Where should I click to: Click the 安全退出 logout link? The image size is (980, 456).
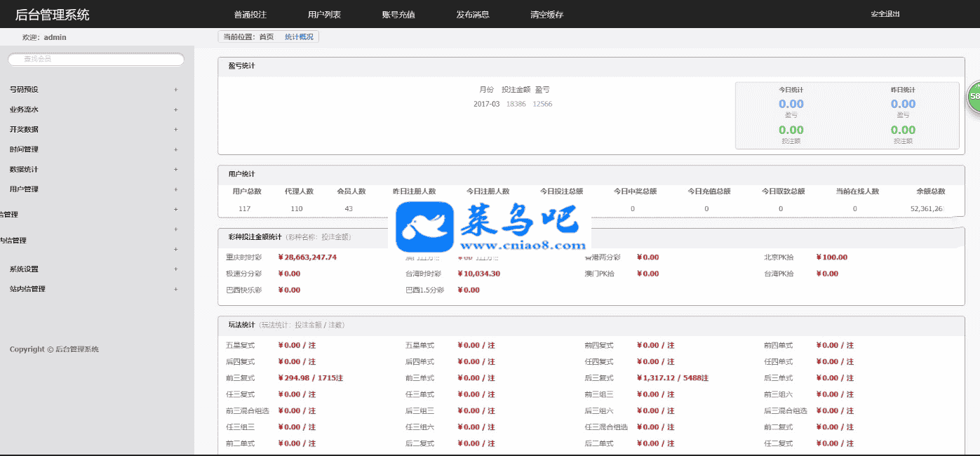pyautogui.click(x=885, y=14)
